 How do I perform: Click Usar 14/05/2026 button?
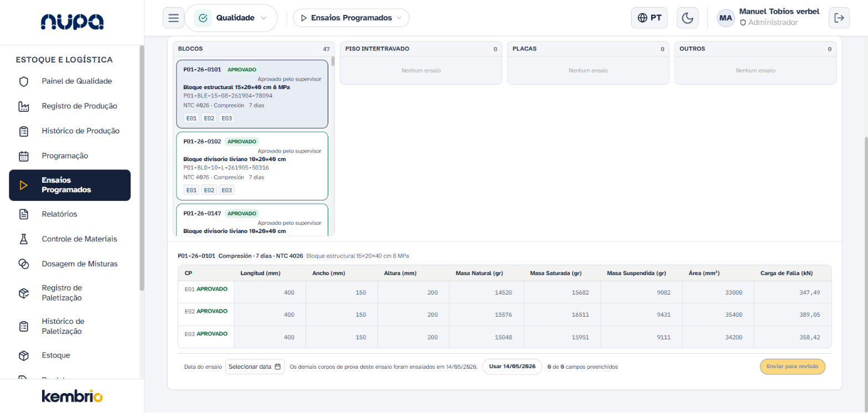pyautogui.click(x=512, y=366)
